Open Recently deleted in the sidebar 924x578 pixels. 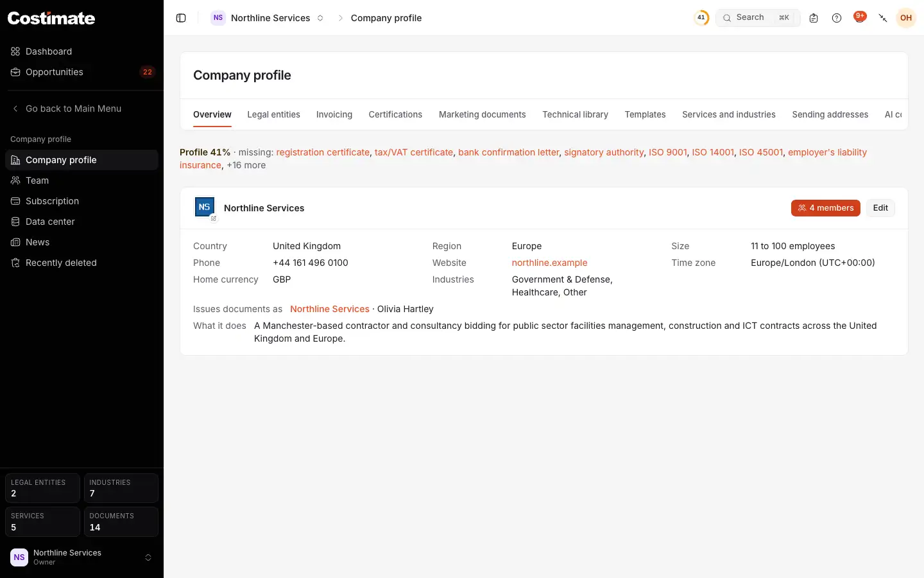[82, 263]
